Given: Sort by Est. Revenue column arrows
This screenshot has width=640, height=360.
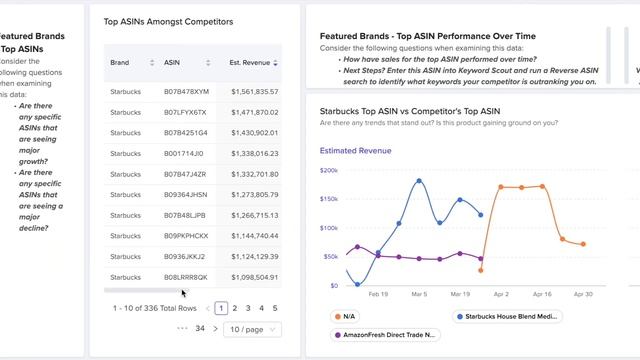Looking at the screenshot, I should tap(276, 63).
